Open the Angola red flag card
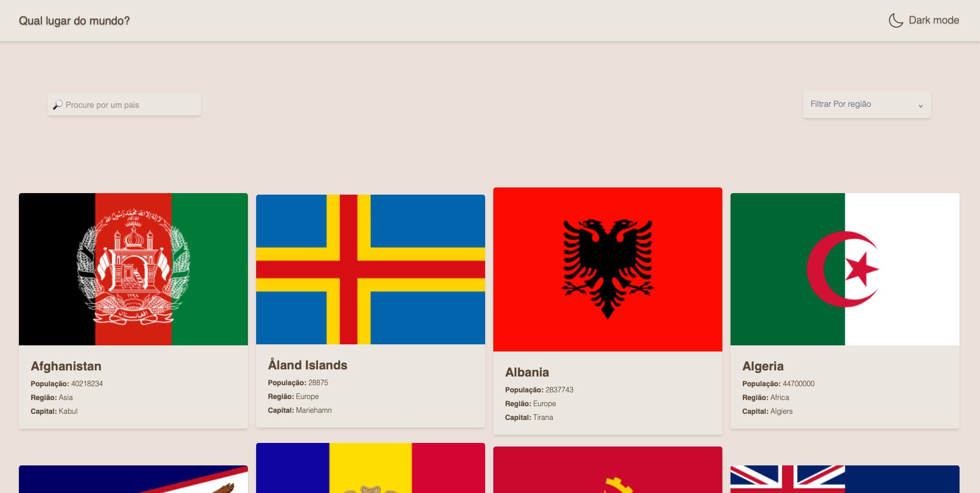980x493 pixels. point(608,470)
